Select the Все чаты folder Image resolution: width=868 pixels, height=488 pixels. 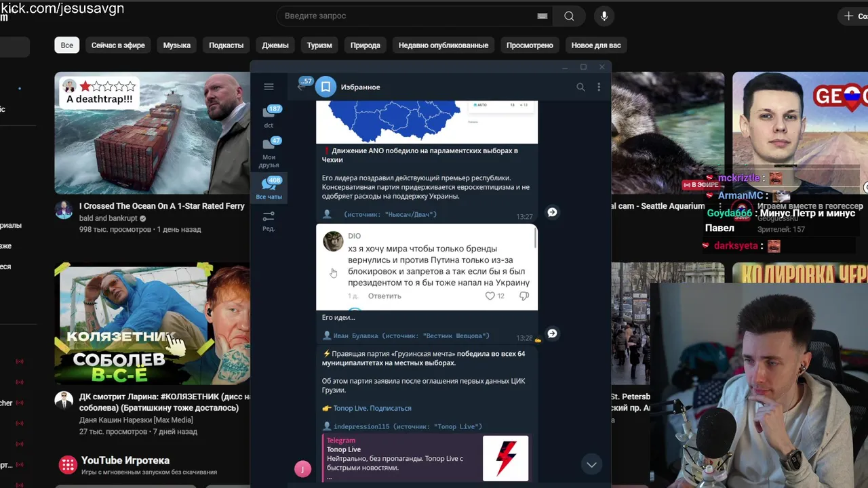click(269, 188)
